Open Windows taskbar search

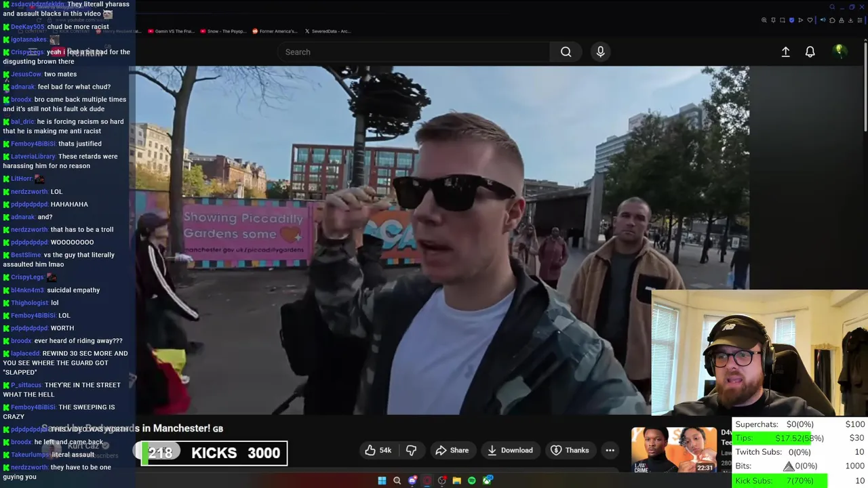click(x=397, y=481)
